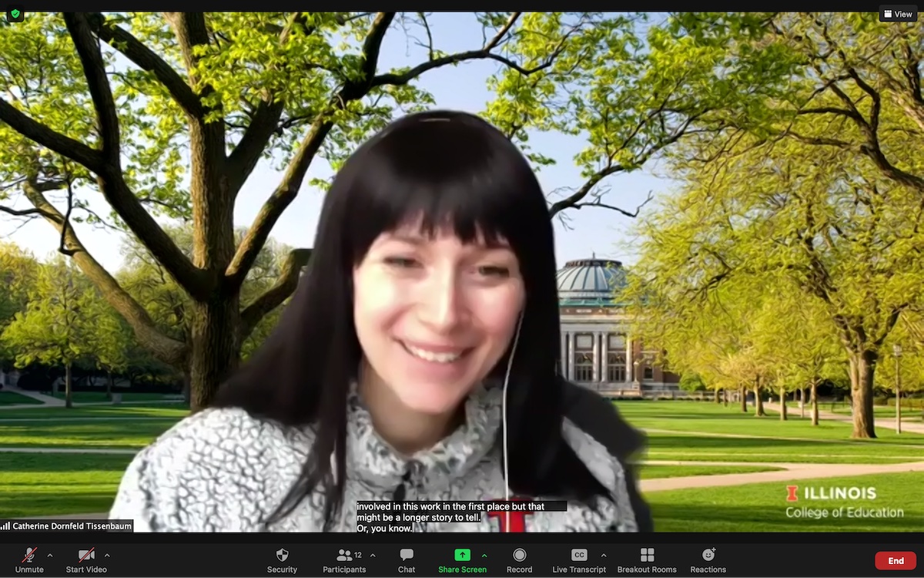
Task: Expand the arrow next to Live Transcript
Action: (603, 555)
